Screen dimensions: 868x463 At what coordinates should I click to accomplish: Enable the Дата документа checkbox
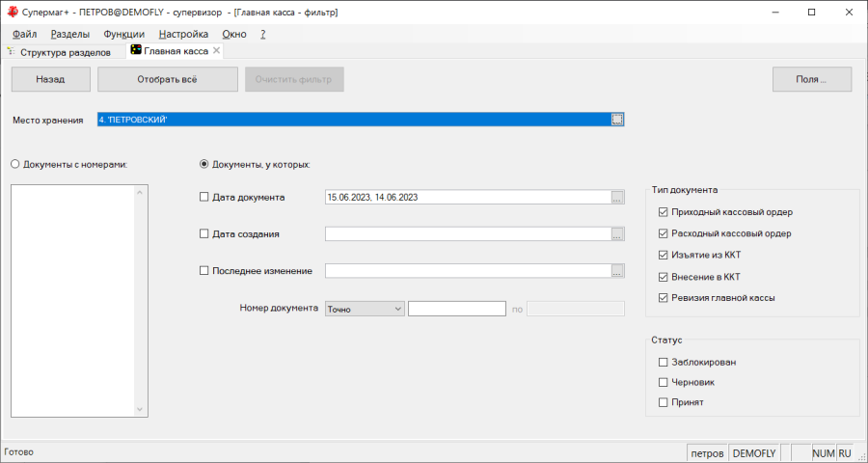(x=203, y=197)
